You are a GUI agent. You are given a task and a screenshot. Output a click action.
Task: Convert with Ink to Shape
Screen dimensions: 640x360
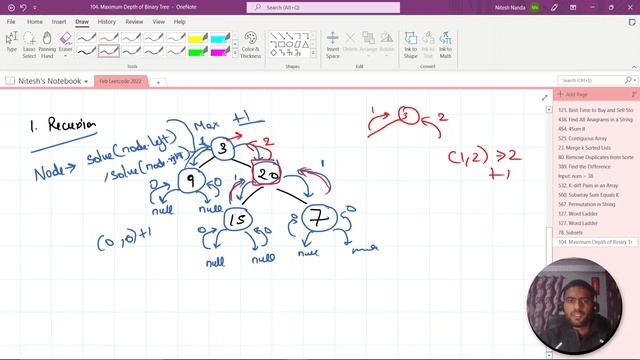click(x=411, y=45)
